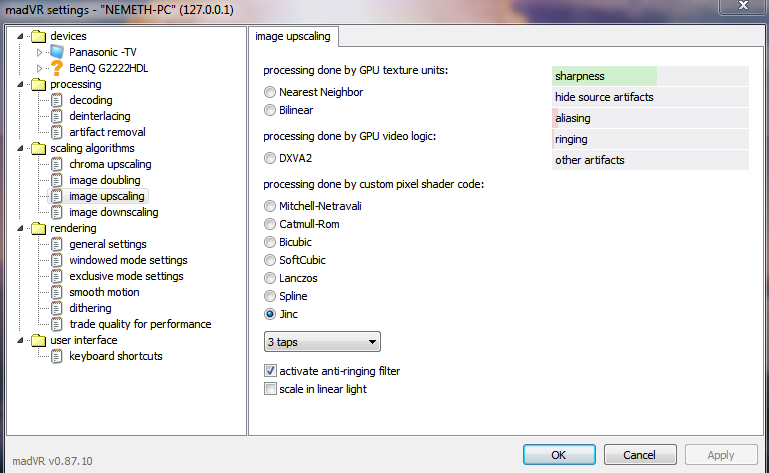Click the other artifacts rating bar
Viewport: 769px width, 473px height.
[x=650, y=160]
